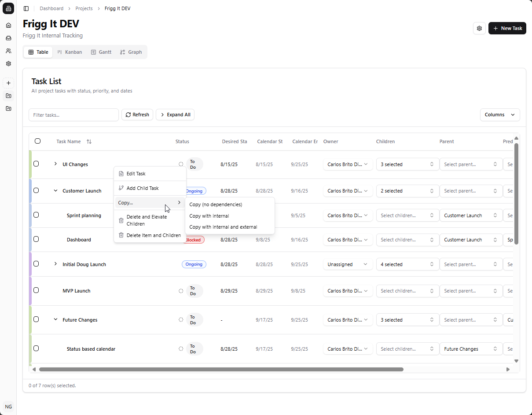Check the Initial Doug Launch row checkbox
The height and width of the screenshot is (415, 532).
tap(36, 263)
